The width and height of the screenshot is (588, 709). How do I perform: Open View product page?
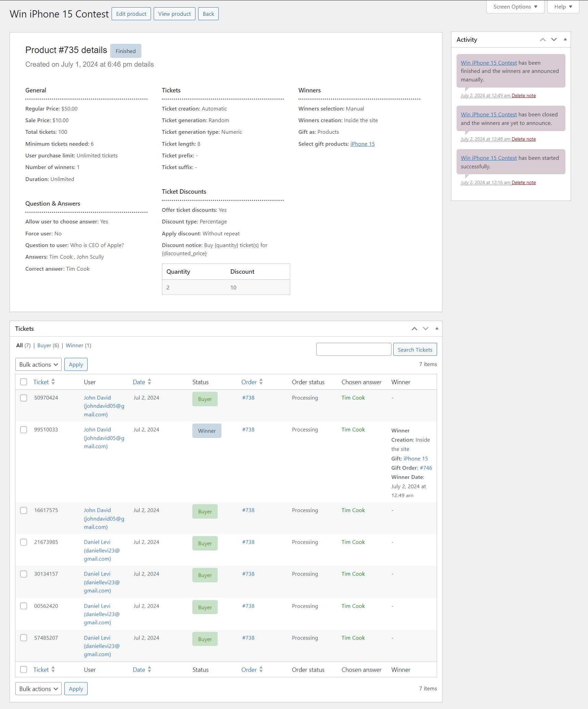pos(175,14)
